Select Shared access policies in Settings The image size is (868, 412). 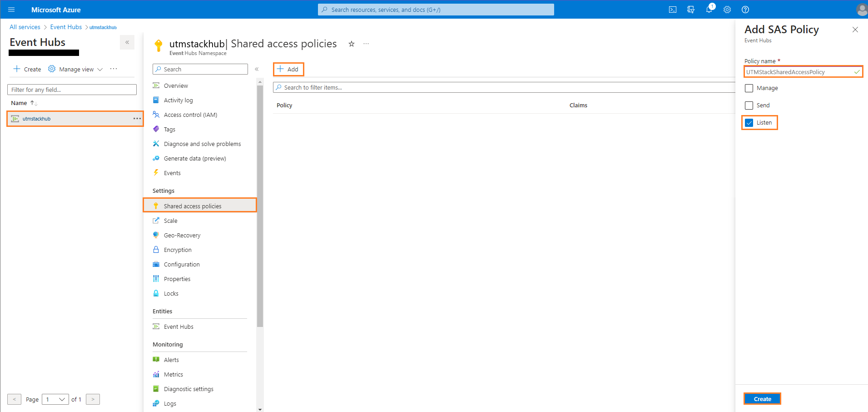pos(200,206)
